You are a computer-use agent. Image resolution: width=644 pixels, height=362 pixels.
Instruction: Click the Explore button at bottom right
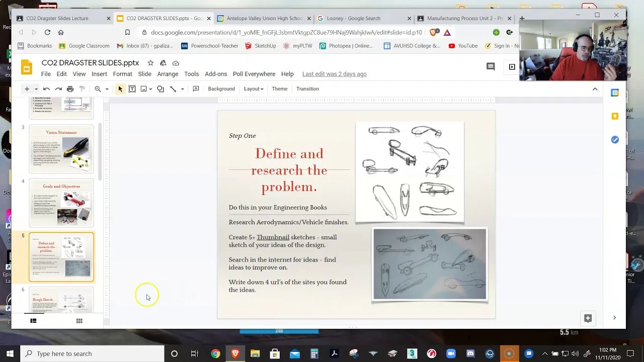click(588, 318)
